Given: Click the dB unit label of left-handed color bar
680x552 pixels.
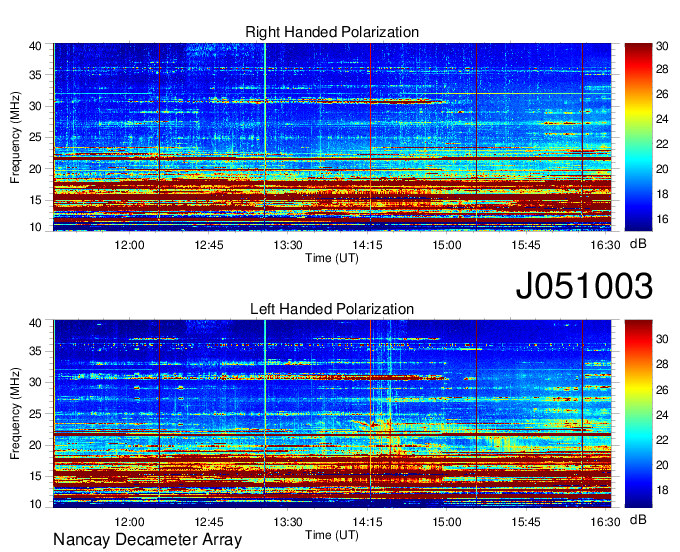Looking at the screenshot, I should pyautogui.click(x=638, y=519).
